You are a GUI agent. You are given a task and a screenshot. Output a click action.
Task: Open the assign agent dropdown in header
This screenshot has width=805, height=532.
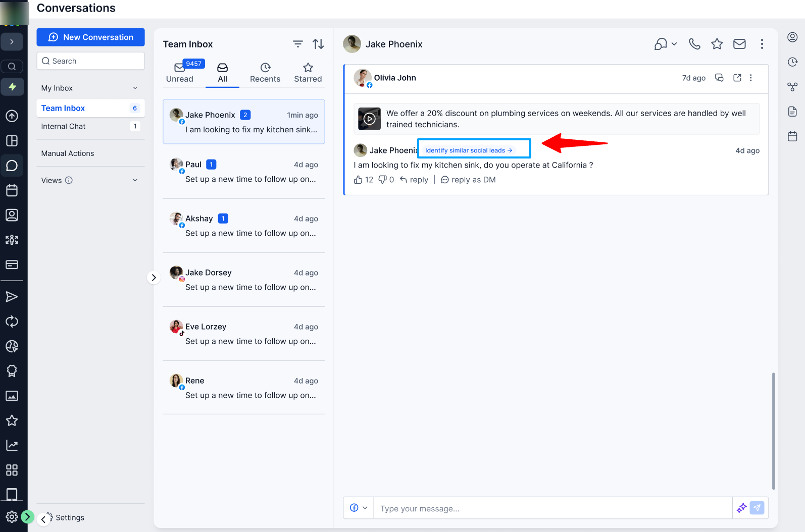[x=666, y=44]
